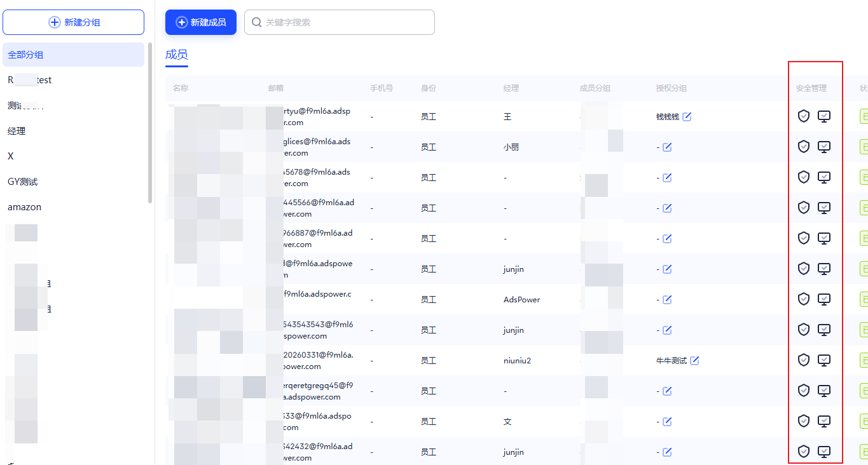
Task: Click shield icon in erqeretgregq45@ email row
Action: pyautogui.click(x=804, y=391)
